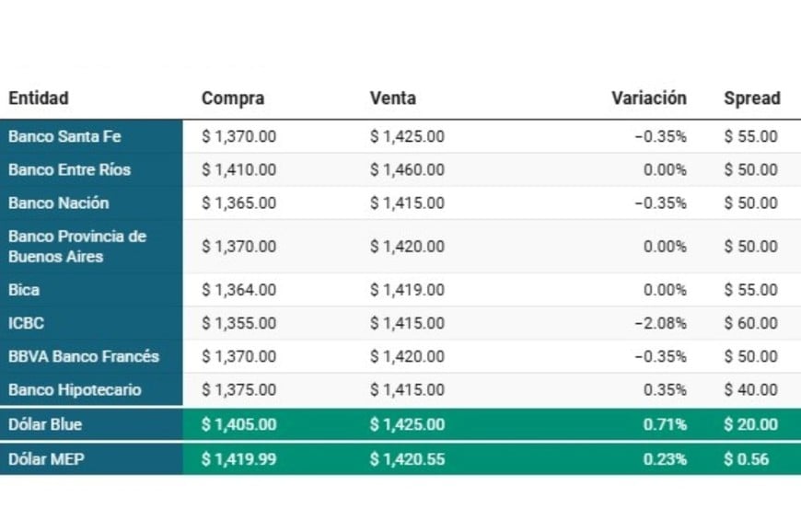Image resolution: width=801 pixels, height=532 pixels.
Task: Click the Bica entity cell
Action: pyautogui.click(x=24, y=290)
